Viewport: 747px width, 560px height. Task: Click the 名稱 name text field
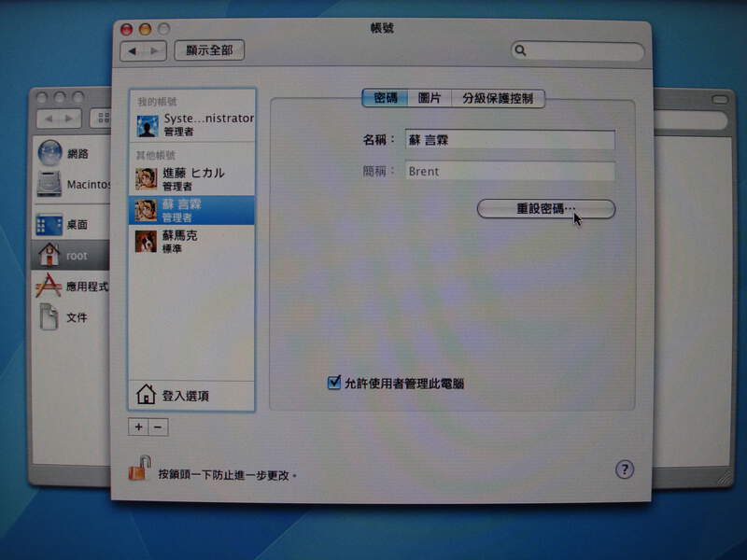pos(510,140)
